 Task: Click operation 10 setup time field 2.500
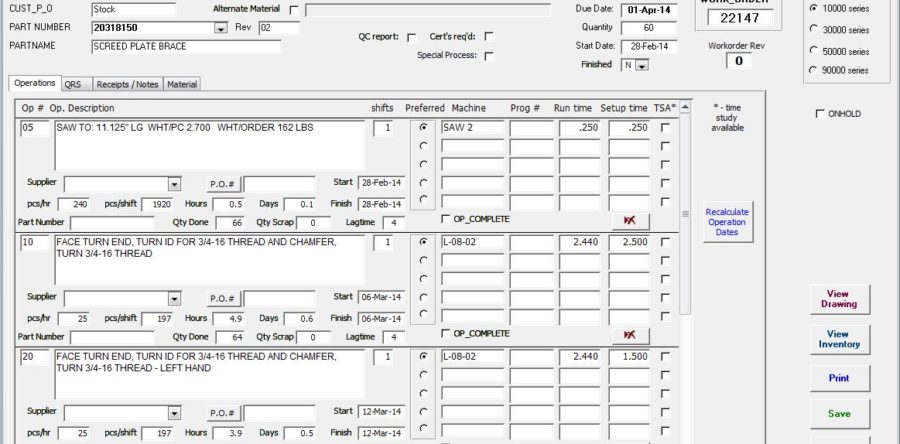[629, 243]
